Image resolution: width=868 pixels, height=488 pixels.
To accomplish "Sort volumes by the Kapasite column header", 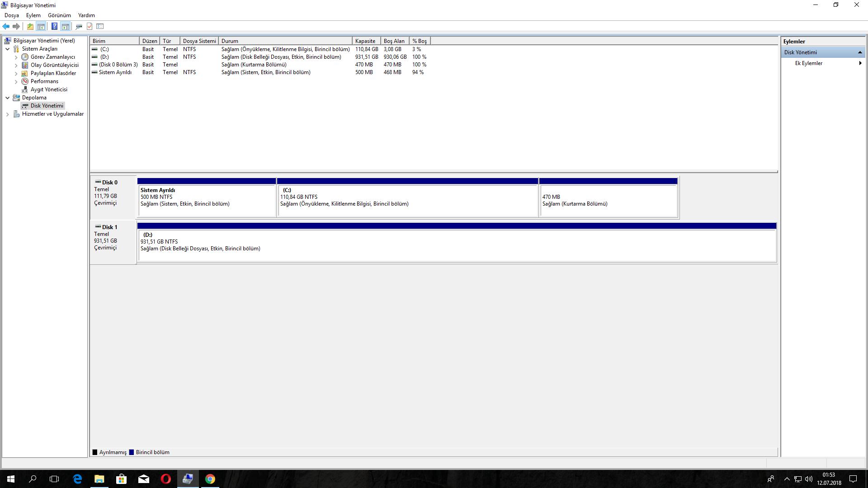I will (365, 41).
